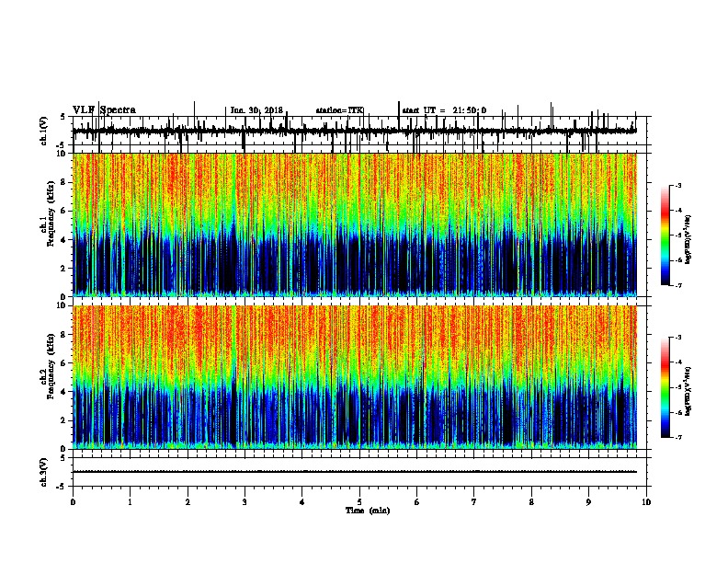Click the time axis tick label "7"
Screen dimensions: 728x563
[474, 501]
